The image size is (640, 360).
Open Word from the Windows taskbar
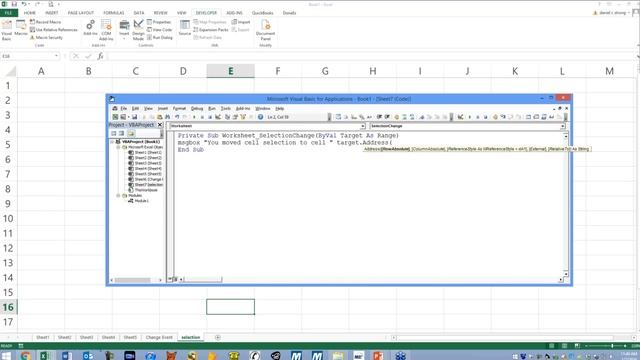click(67, 355)
